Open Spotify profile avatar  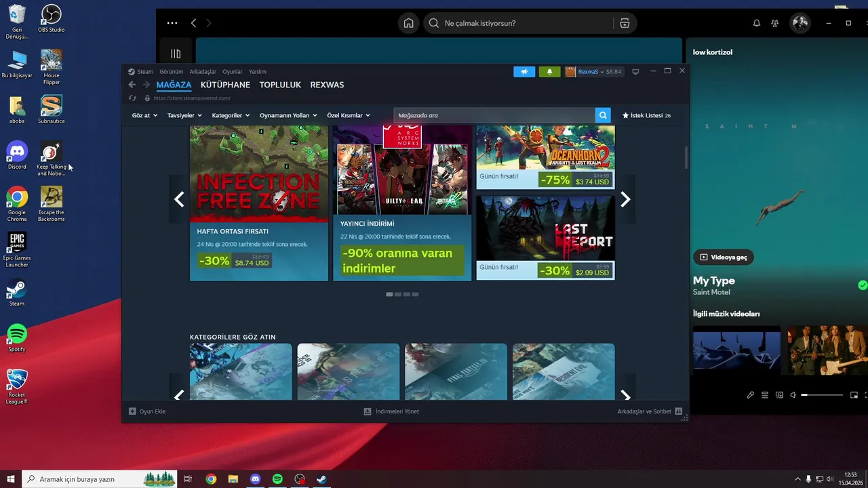click(x=800, y=23)
